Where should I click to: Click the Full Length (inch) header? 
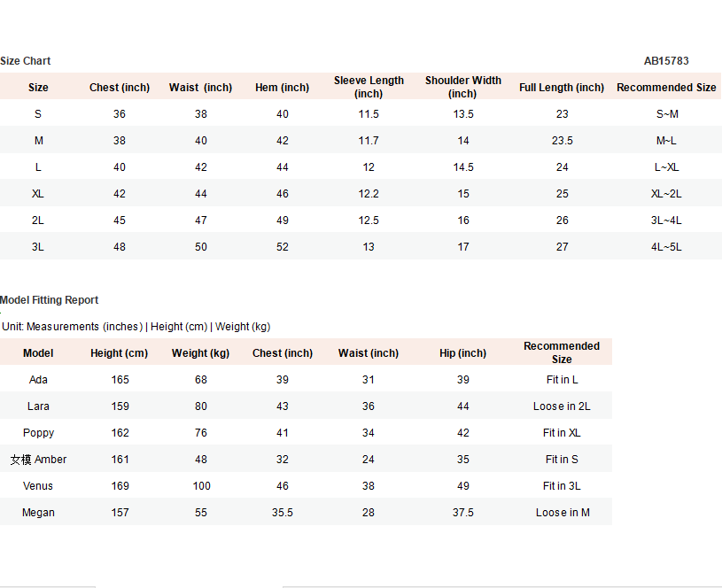coord(562,88)
